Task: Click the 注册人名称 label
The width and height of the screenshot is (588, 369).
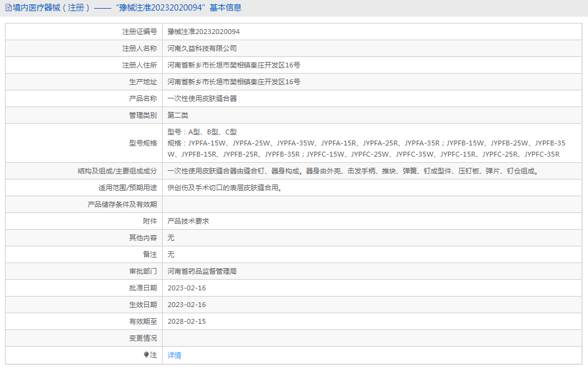Action: click(140, 48)
